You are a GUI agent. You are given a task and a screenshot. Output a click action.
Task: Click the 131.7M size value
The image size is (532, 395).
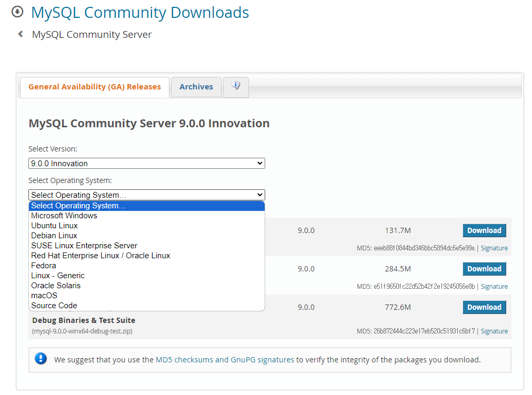pyautogui.click(x=398, y=230)
